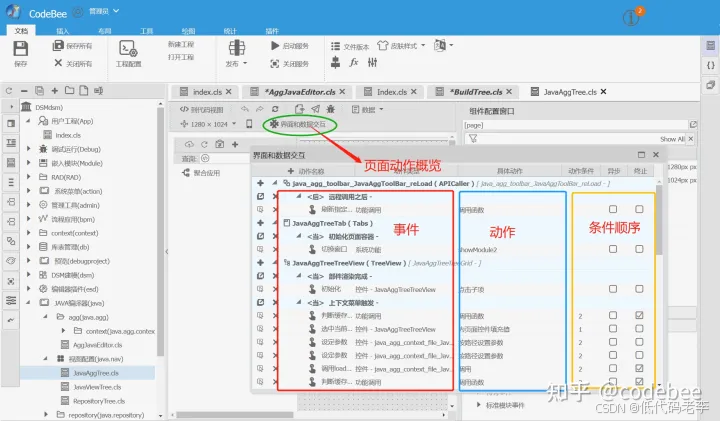Viewport: 720px width, 421px height.
Task: Open the *BuildTree.cls editor tab
Action: point(474,92)
